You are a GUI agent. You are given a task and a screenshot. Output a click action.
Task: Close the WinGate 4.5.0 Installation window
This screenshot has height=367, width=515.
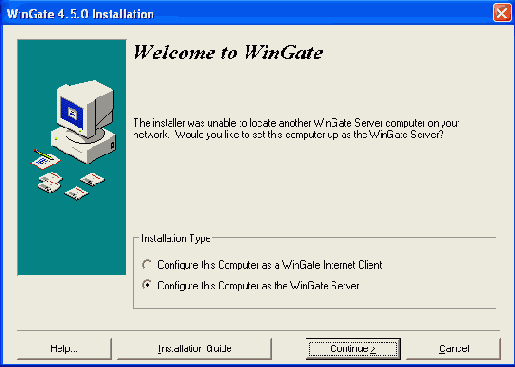502,13
